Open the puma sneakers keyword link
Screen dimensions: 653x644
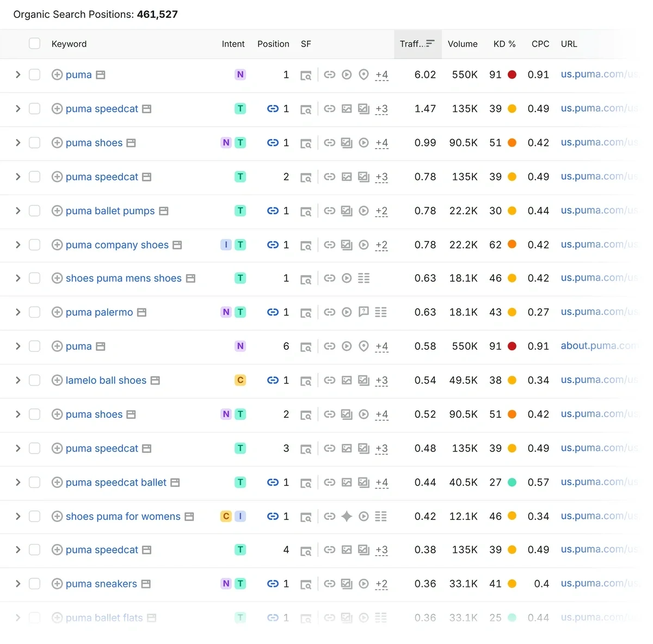[x=101, y=584]
